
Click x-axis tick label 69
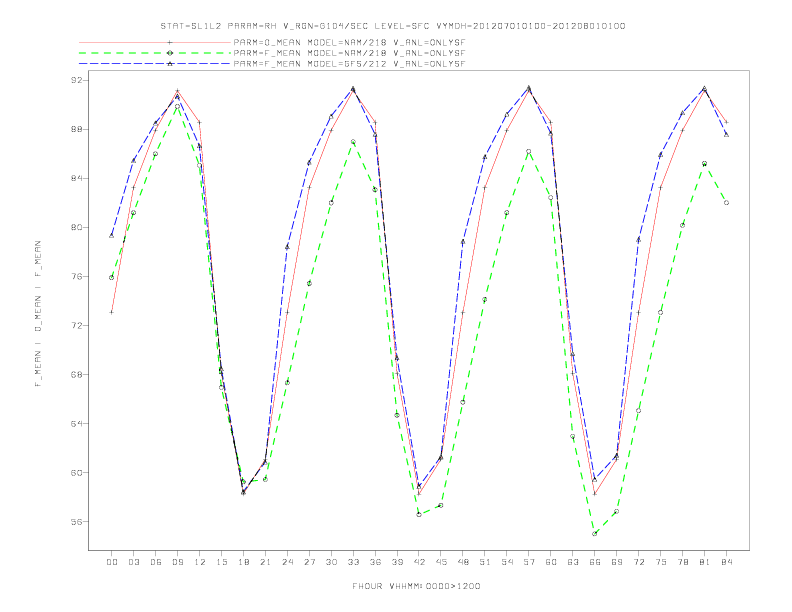(x=617, y=562)
